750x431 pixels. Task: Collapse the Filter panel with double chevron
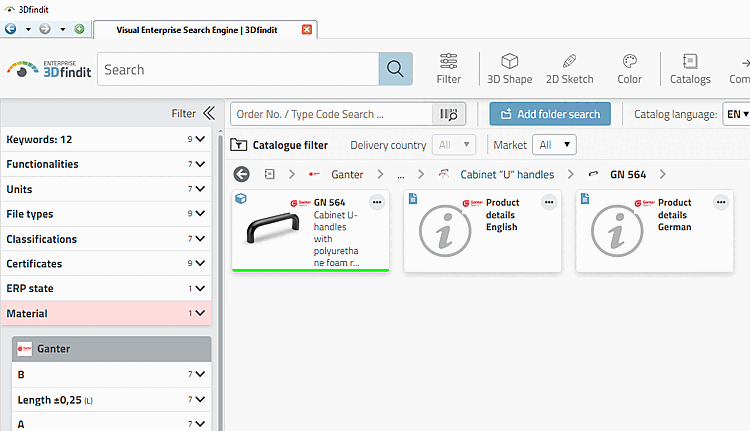[209, 113]
